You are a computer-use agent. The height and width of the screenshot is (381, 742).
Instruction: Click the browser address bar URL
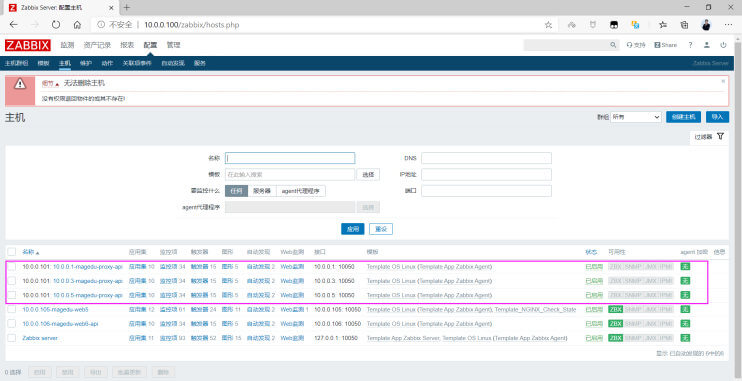[x=192, y=25]
